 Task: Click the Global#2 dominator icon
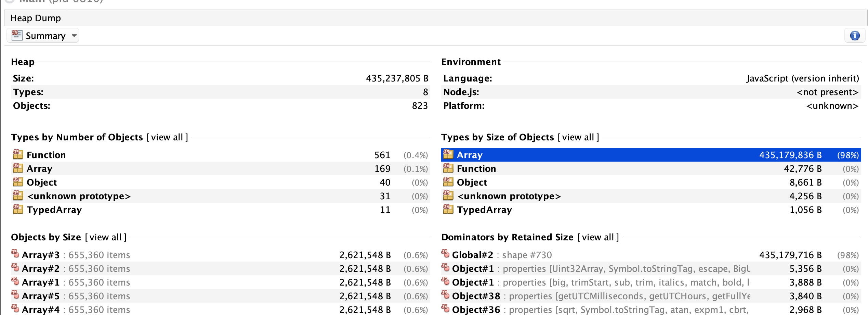coord(446,255)
